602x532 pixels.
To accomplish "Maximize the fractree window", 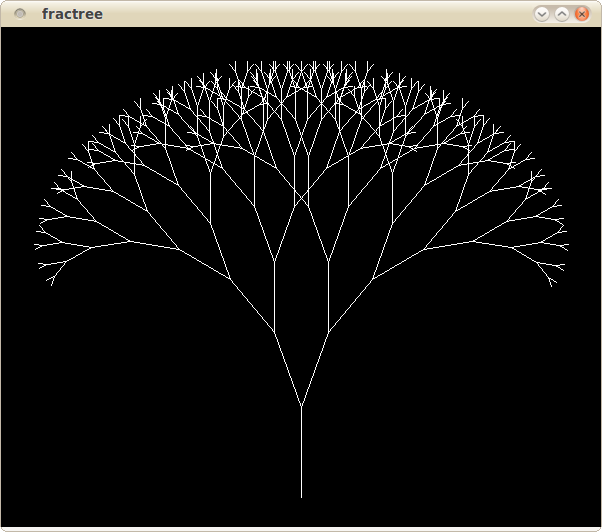I will tap(562, 14).
